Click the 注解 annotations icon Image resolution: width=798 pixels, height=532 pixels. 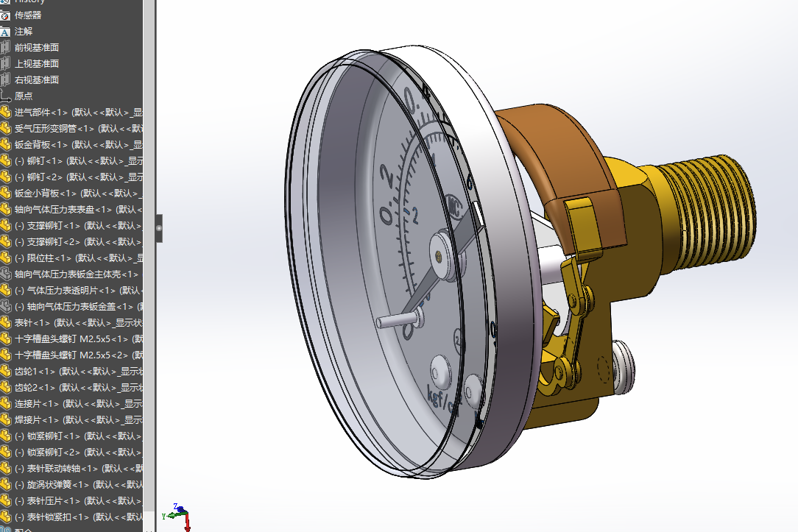5,32
